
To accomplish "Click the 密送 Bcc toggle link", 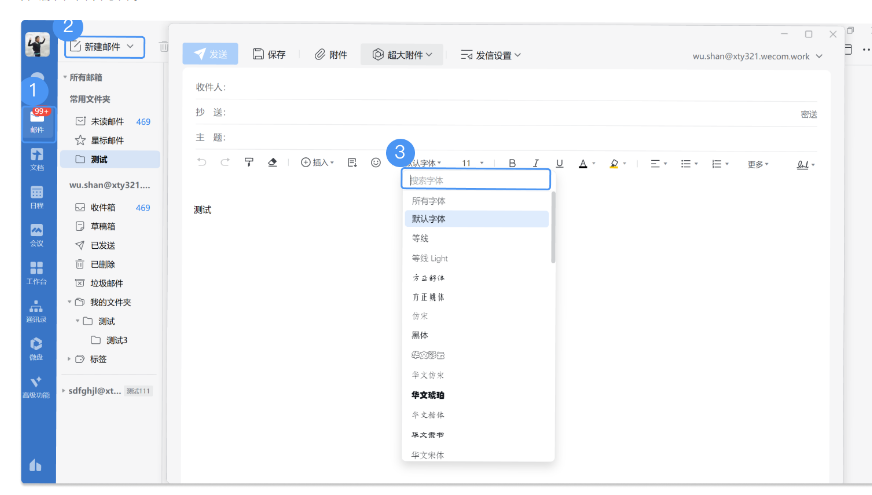I will click(808, 115).
